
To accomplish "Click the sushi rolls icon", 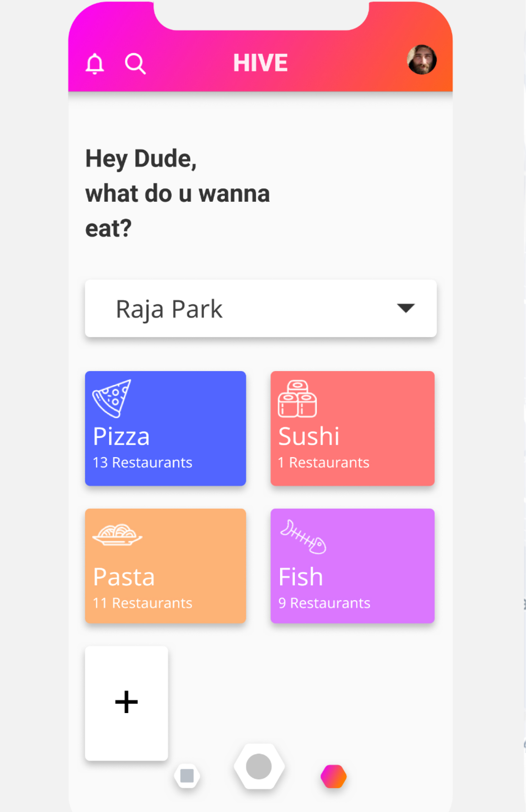I will click(297, 399).
